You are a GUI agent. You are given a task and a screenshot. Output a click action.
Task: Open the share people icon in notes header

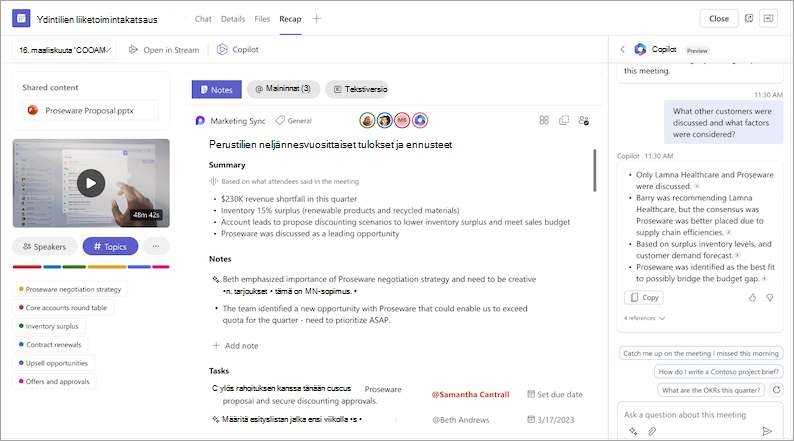583,120
